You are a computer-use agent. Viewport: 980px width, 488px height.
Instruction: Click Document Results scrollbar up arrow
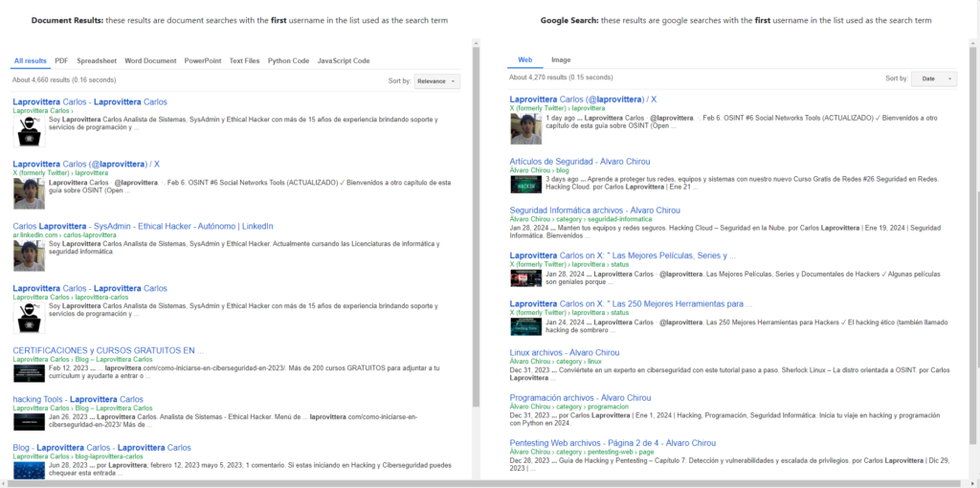[476, 43]
